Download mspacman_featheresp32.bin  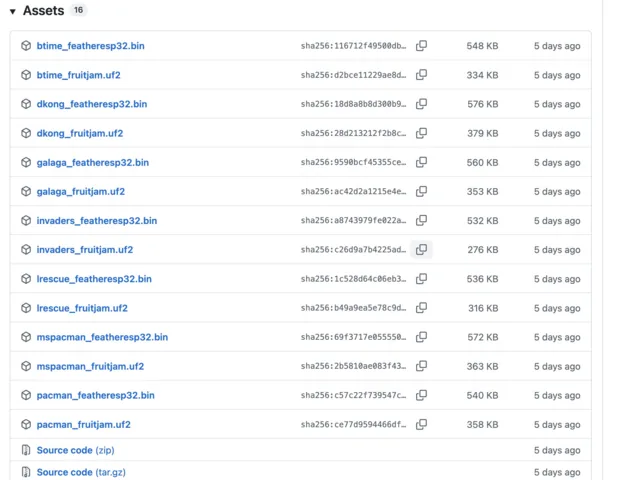102,337
